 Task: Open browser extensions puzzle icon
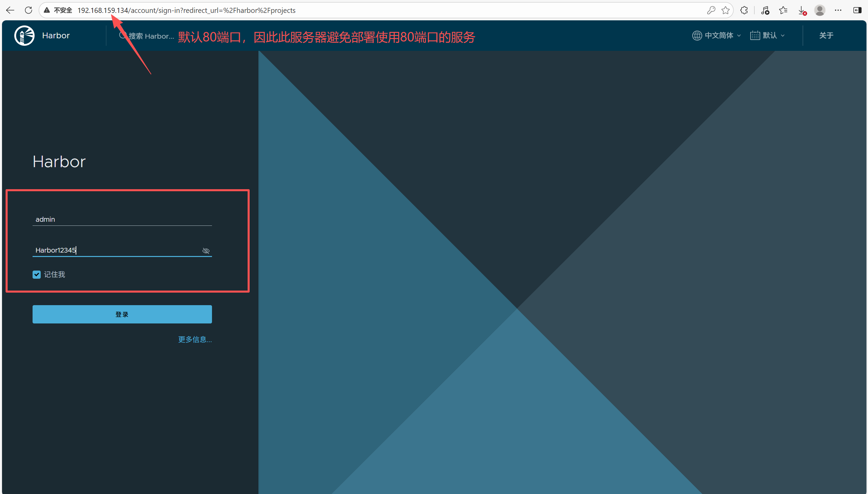(744, 10)
